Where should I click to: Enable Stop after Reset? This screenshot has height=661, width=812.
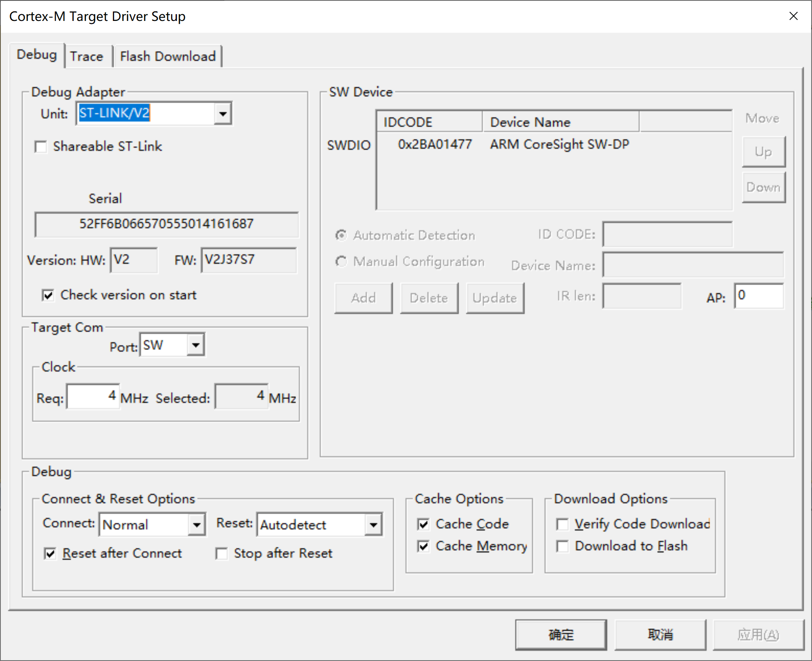click(x=222, y=553)
